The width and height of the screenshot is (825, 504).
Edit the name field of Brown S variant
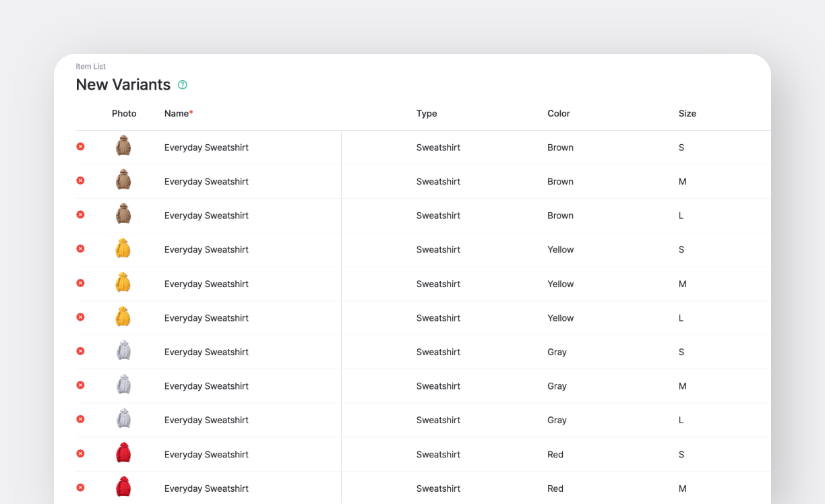click(x=206, y=148)
